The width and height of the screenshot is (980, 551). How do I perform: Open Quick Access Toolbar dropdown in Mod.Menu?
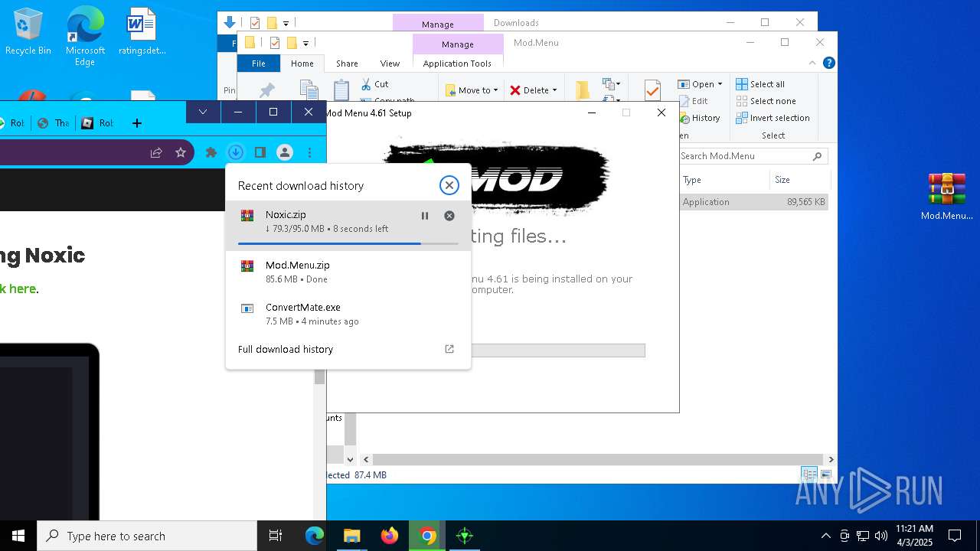coord(305,43)
